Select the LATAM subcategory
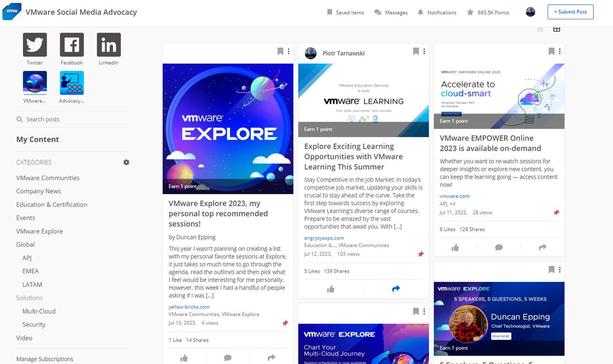Screen dimensions: 613x364 pos(32,284)
